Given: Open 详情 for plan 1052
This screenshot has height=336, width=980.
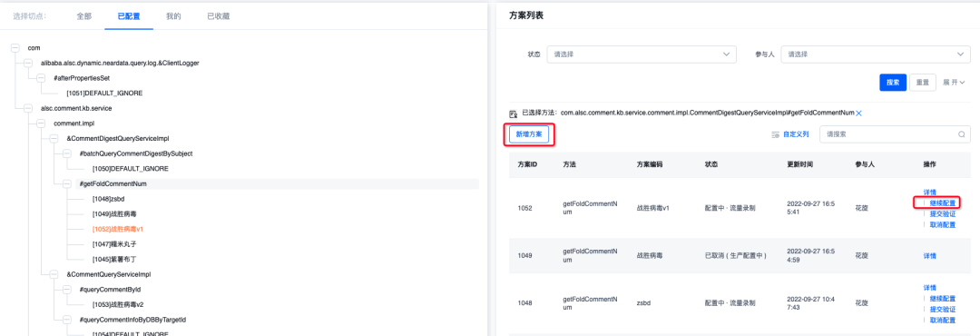Looking at the screenshot, I should pyautogui.click(x=930, y=193).
